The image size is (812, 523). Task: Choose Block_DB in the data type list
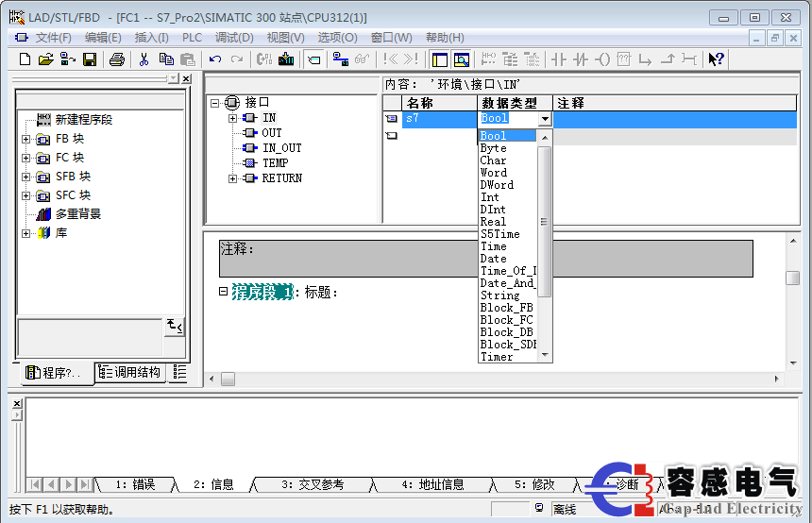pos(506,332)
